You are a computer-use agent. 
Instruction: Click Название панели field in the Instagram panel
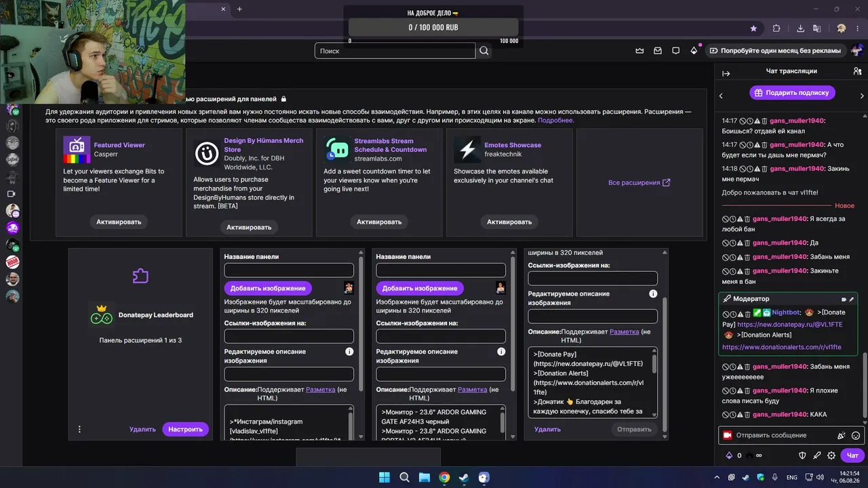point(289,270)
